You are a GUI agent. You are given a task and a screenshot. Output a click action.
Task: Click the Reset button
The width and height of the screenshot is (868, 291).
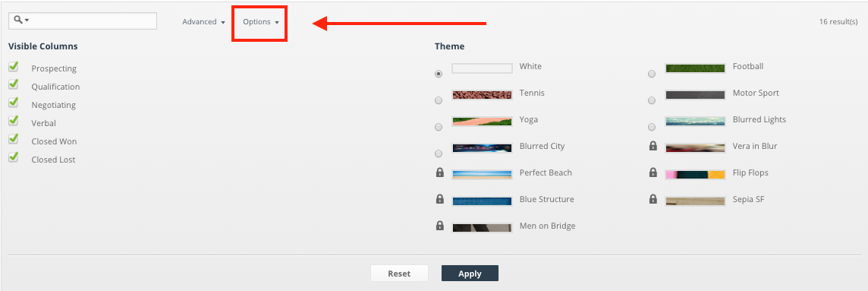tap(399, 274)
